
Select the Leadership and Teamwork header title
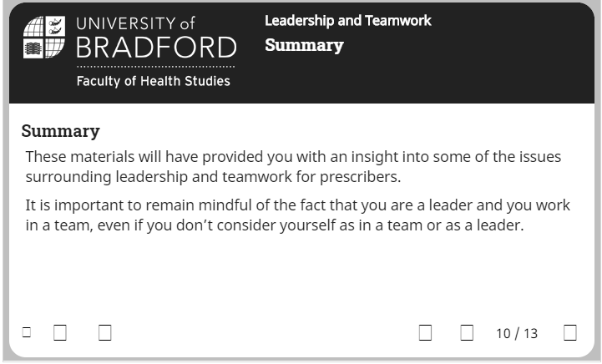[x=348, y=20]
